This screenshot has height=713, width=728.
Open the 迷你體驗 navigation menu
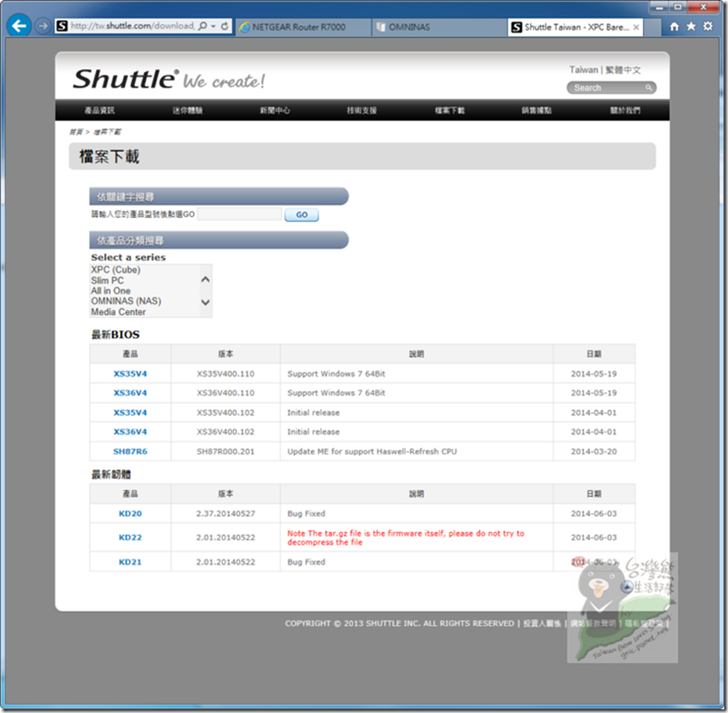[188, 110]
